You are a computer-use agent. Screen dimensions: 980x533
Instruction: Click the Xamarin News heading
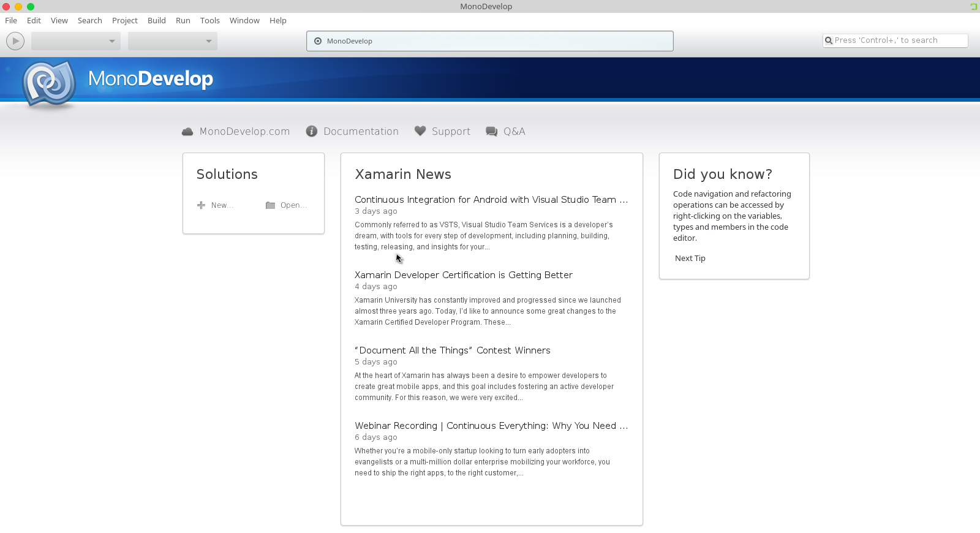[403, 175]
